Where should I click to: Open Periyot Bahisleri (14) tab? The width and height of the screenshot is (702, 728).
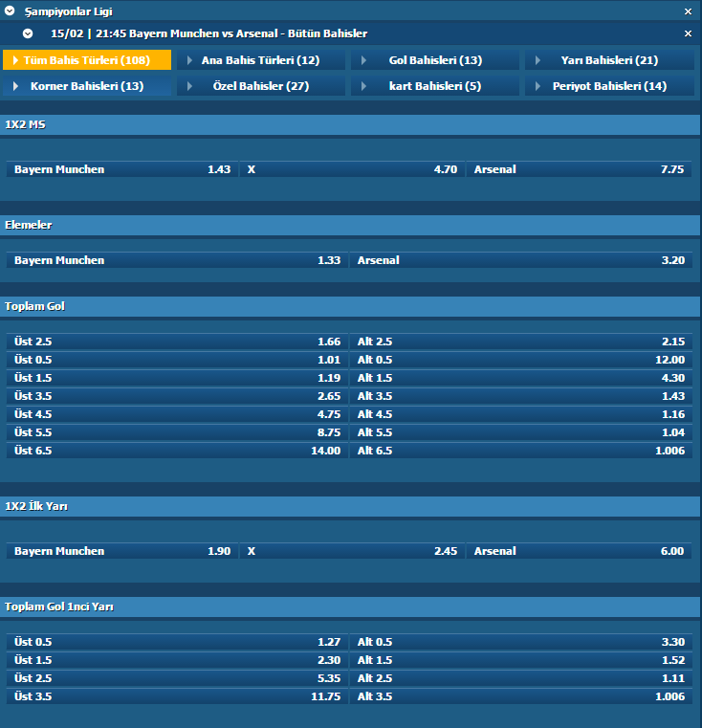(x=609, y=86)
